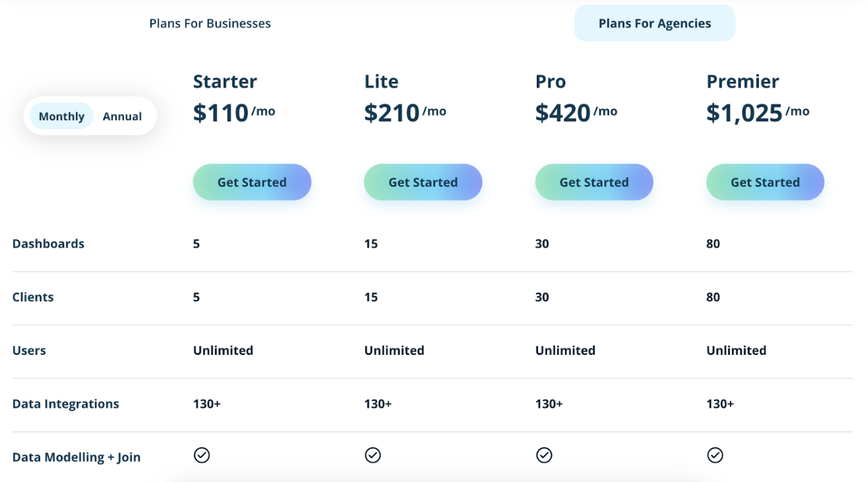This screenshot has height=482, width=868.
Task: Click the Data Modelling + Join label
Action: pos(76,457)
